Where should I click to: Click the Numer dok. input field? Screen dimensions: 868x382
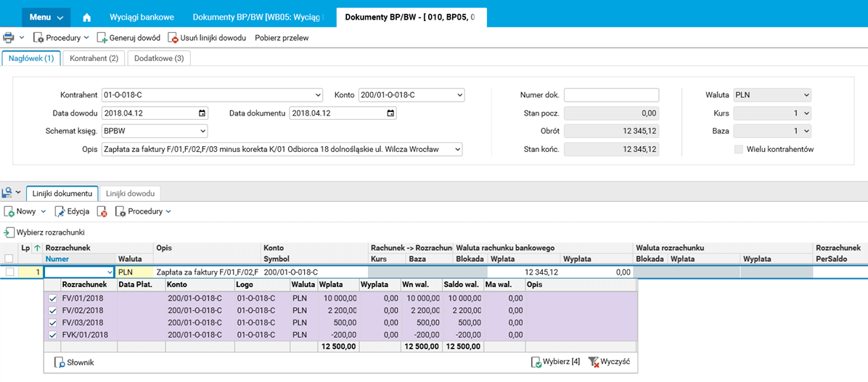[x=611, y=95]
